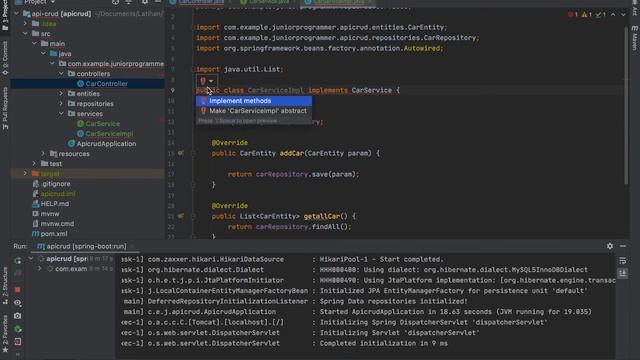The height and width of the screenshot is (360, 640).
Task: Click the addCar override gutter icon
Action: pos(180,153)
